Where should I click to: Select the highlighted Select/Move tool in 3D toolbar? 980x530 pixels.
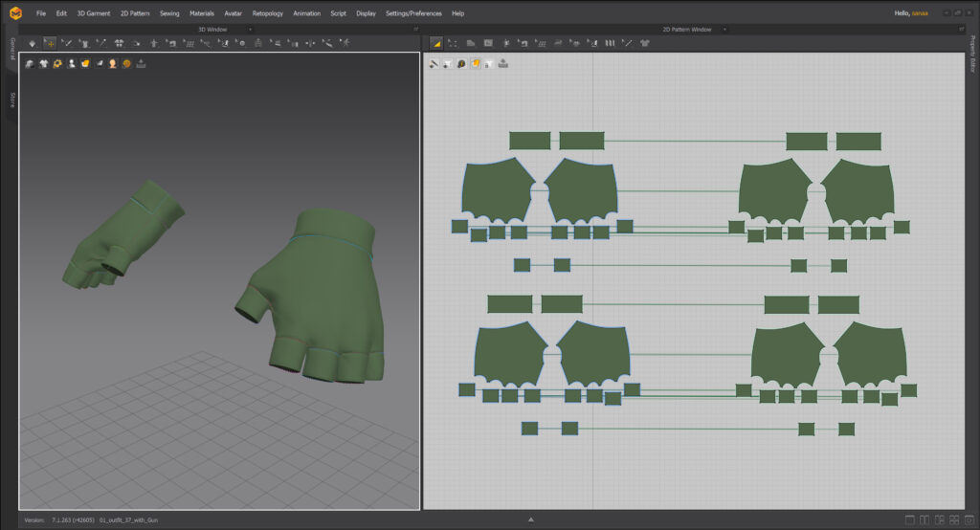tap(50, 43)
